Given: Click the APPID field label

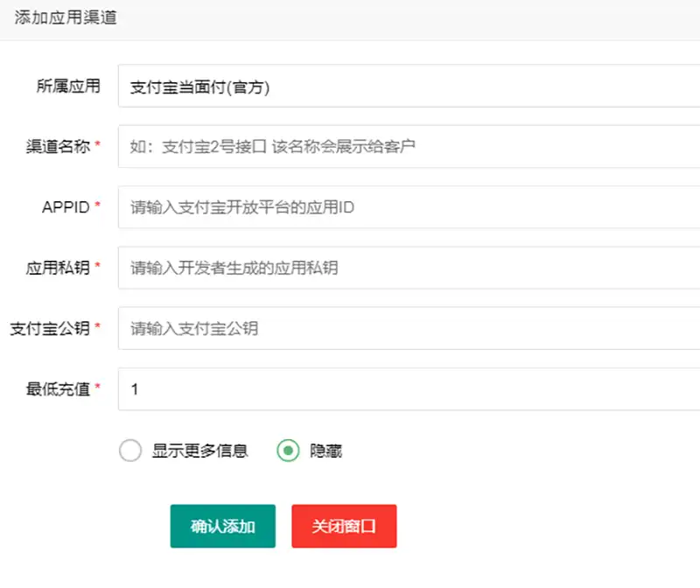Looking at the screenshot, I should click(66, 207).
